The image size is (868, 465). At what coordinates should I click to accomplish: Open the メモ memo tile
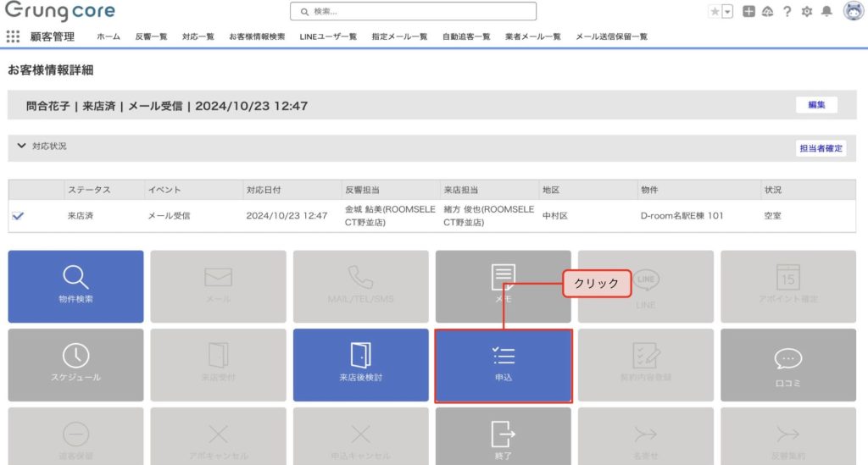(x=503, y=285)
